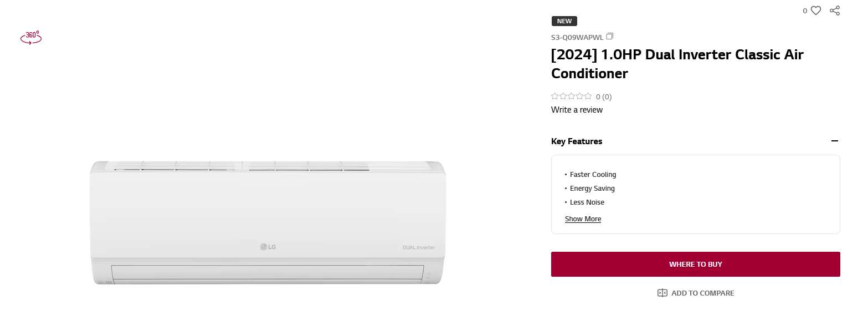868x315 pixels.
Task: Click the NEW badge label
Action: (564, 21)
